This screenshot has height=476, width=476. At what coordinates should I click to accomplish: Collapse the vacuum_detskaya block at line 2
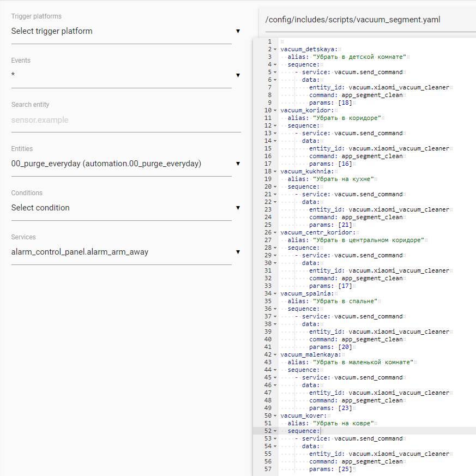pos(275,49)
